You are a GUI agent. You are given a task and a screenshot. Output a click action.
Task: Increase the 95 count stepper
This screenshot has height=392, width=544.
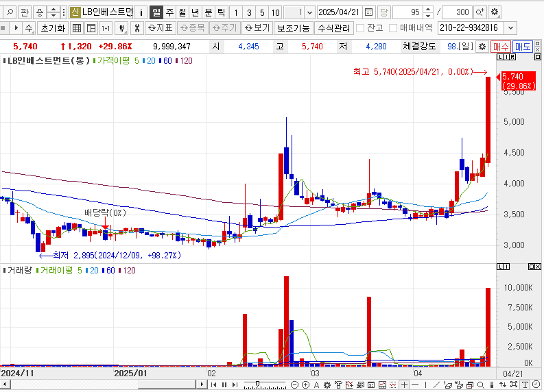tap(429, 10)
